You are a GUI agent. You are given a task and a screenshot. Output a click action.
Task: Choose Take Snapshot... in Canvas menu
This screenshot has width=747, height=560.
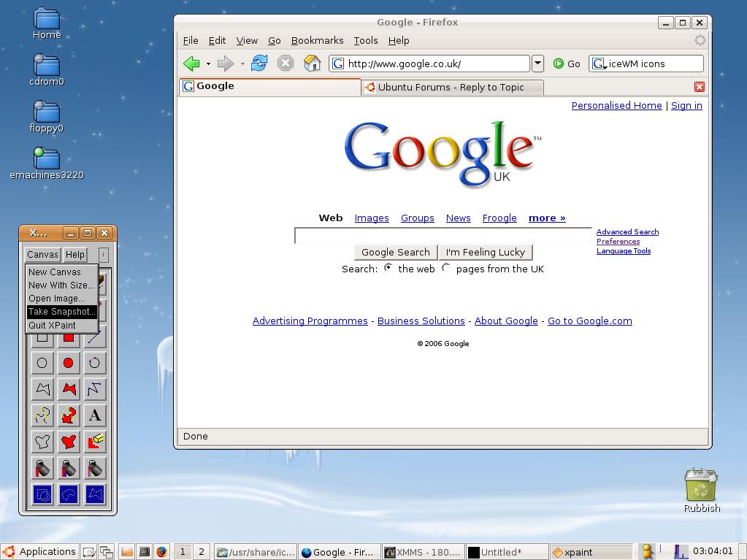(x=62, y=312)
